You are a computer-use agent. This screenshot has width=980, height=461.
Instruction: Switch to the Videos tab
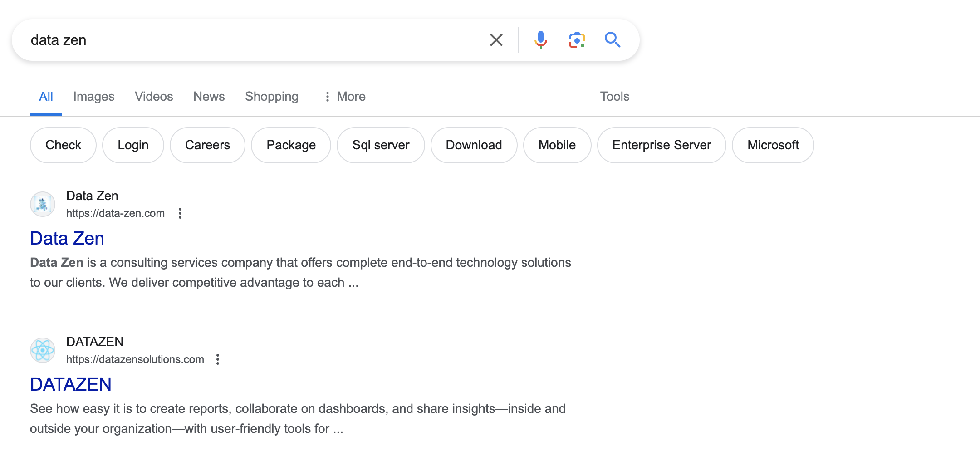point(154,97)
